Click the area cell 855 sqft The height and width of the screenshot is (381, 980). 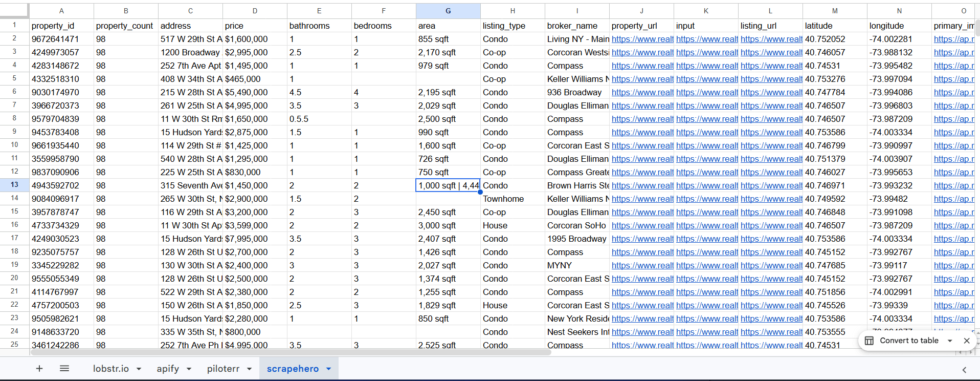[x=448, y=39]
